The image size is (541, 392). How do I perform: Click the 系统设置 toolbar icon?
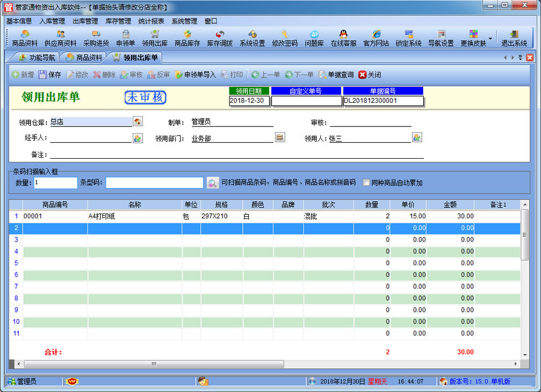pos(252,38)
